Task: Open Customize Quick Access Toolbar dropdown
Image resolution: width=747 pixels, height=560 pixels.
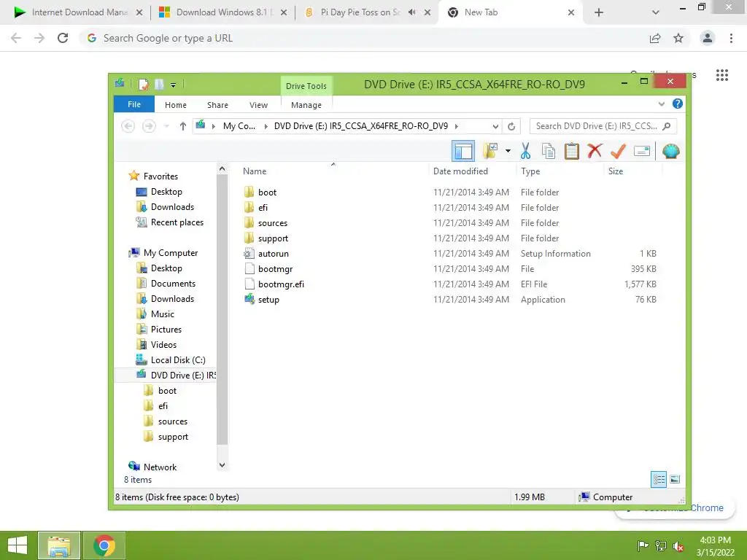Action: [173, 85]
